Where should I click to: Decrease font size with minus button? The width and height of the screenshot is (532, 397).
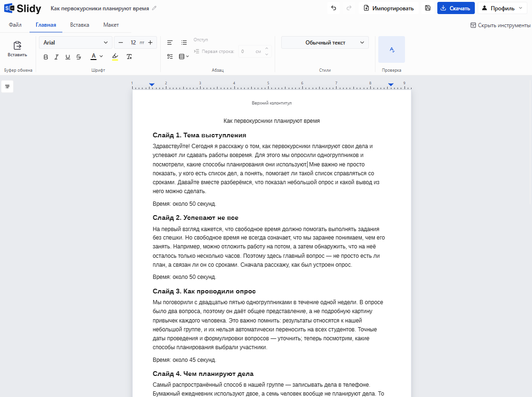coord(121,42)
